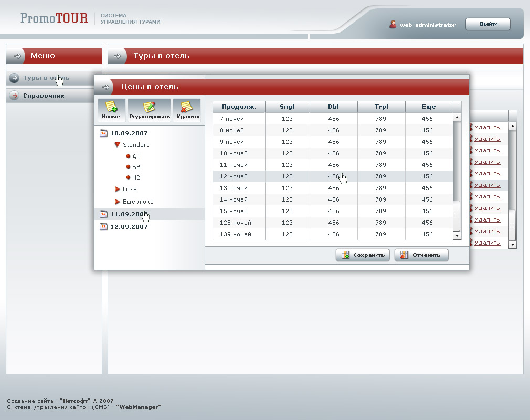Select the BB meal option
This screenshot has height=420, width=530.
coord(136,167)
